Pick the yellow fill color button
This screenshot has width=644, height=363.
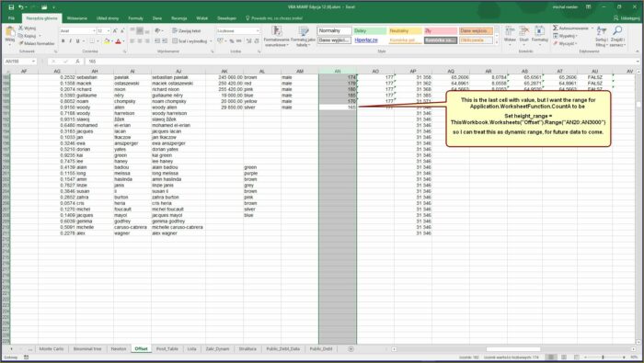point(107,41)
